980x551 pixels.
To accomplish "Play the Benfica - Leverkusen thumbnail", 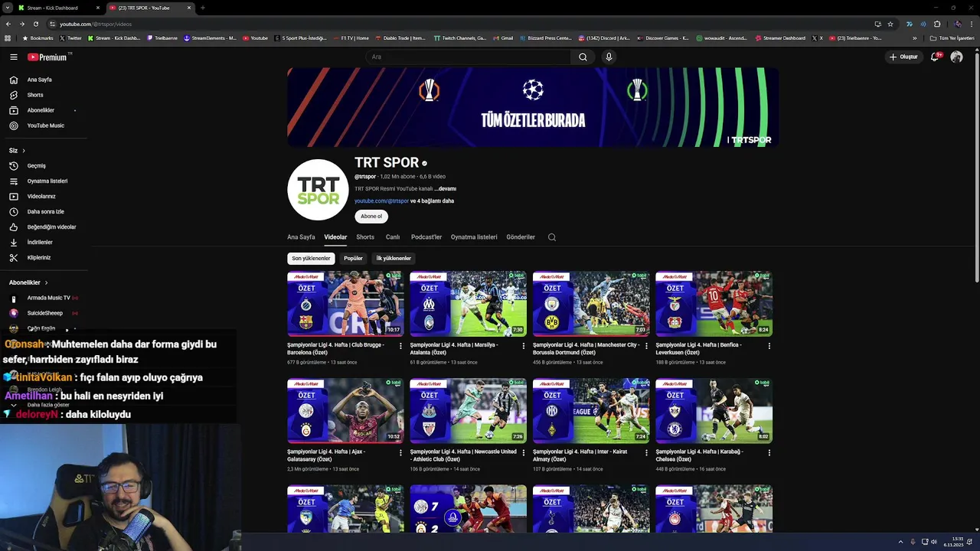I will pyautogui.click(x=714, y=304).
